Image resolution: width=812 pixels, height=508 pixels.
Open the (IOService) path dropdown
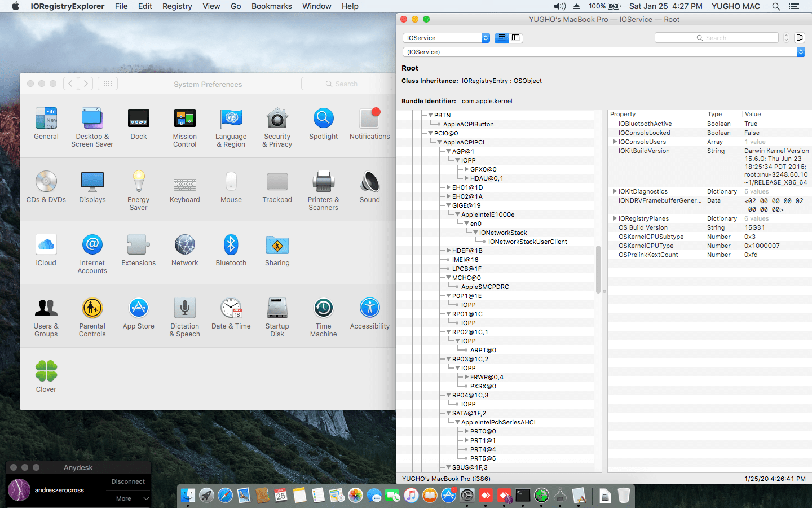point(603,52)
